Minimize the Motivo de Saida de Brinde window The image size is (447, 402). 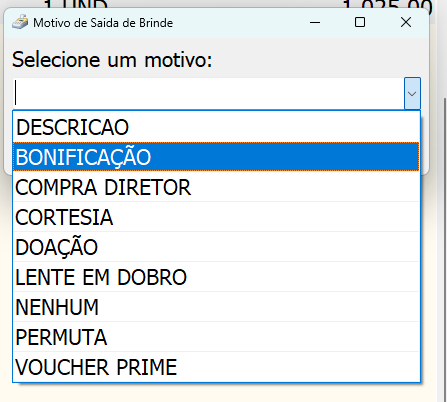tap(315, 23)
